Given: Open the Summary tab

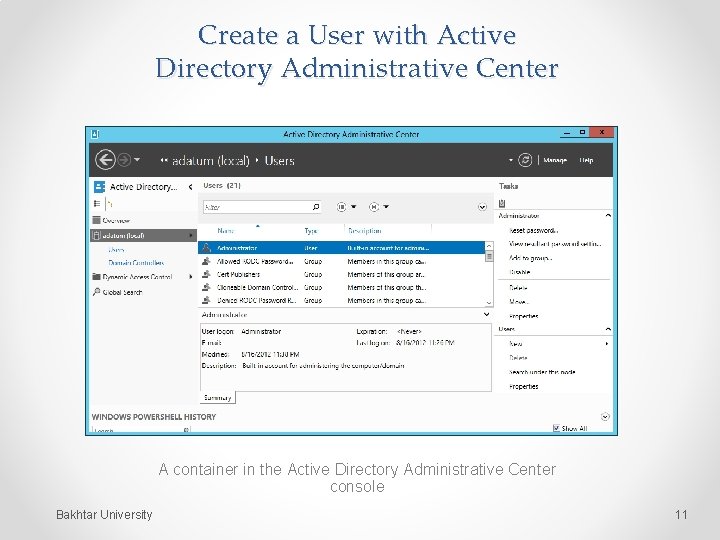Looking at the screenshot, I should tap(218, 398).
